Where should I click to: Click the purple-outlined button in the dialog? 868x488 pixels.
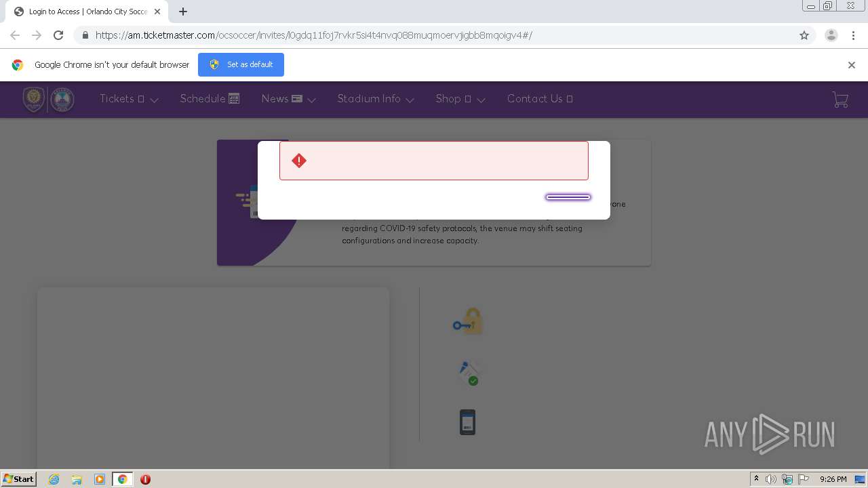click(568, 197)
